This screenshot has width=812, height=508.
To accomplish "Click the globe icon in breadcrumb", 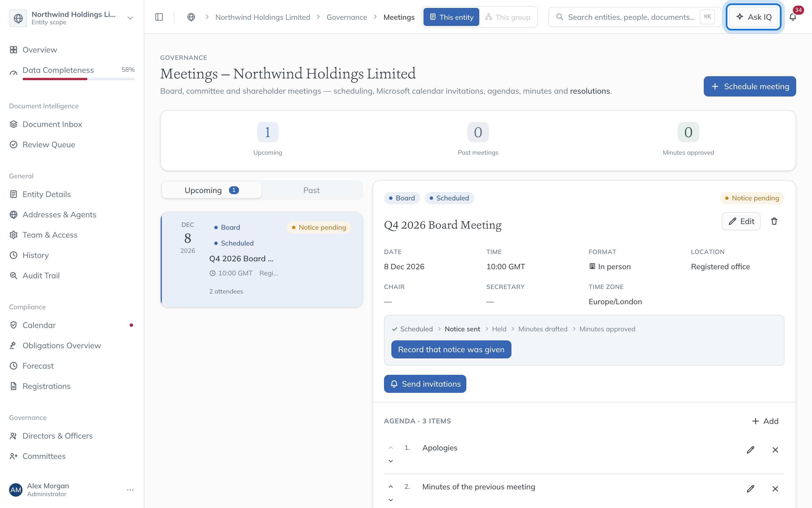I will (x=191, y=17).
